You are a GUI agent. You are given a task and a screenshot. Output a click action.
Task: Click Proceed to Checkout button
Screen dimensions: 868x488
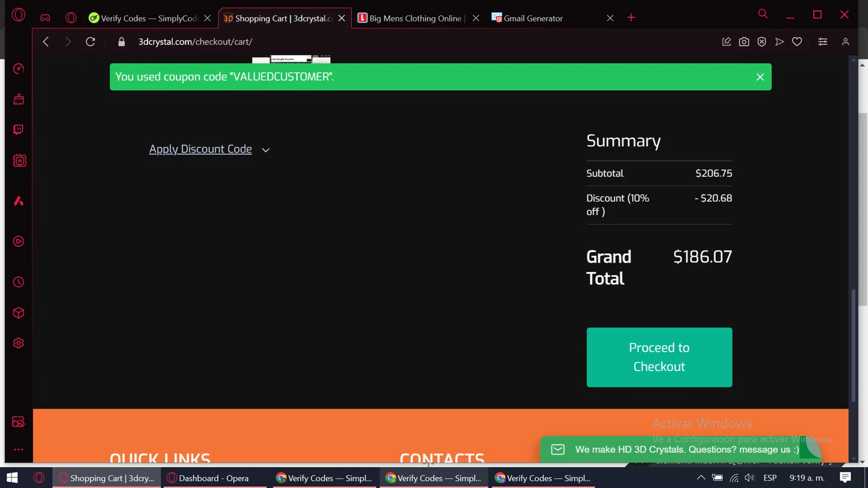click(659, 357)
